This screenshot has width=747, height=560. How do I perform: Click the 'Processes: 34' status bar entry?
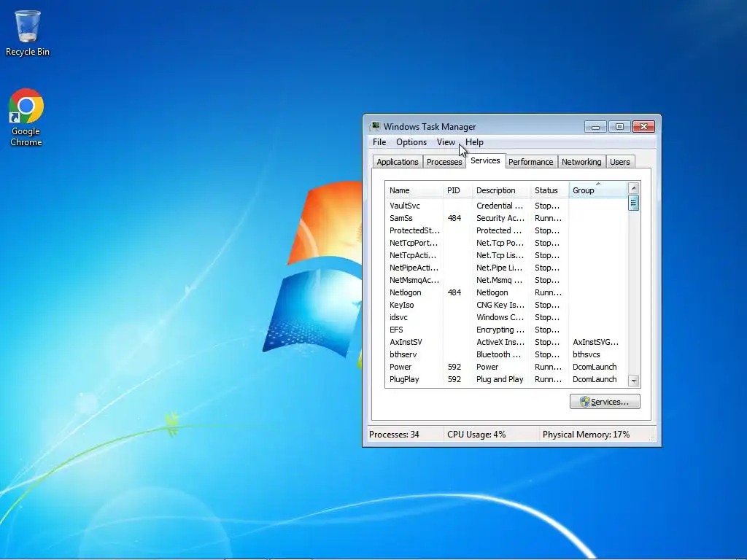point(394,435)
